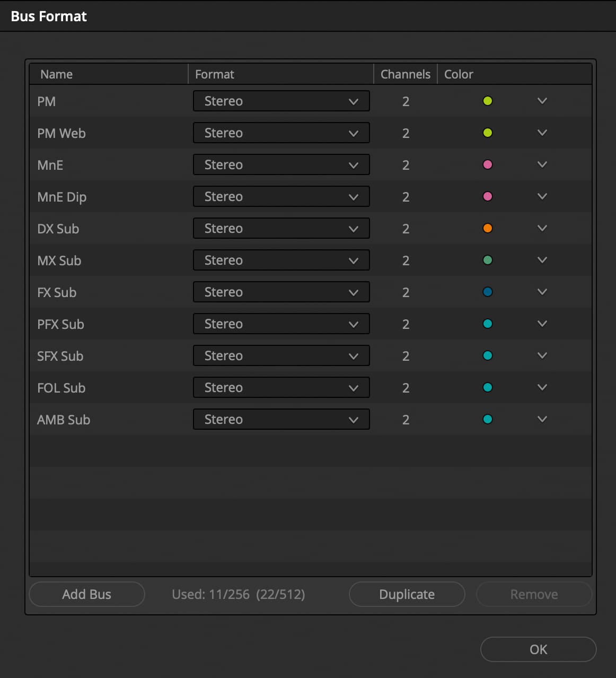
Task: Expand the chevron on the PM Web row
Action: click(542, 133)
